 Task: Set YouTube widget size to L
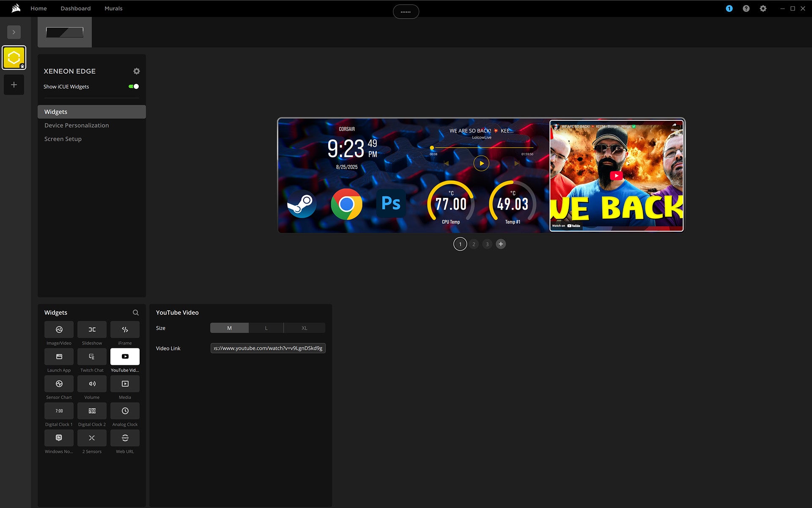click(266, 328)
